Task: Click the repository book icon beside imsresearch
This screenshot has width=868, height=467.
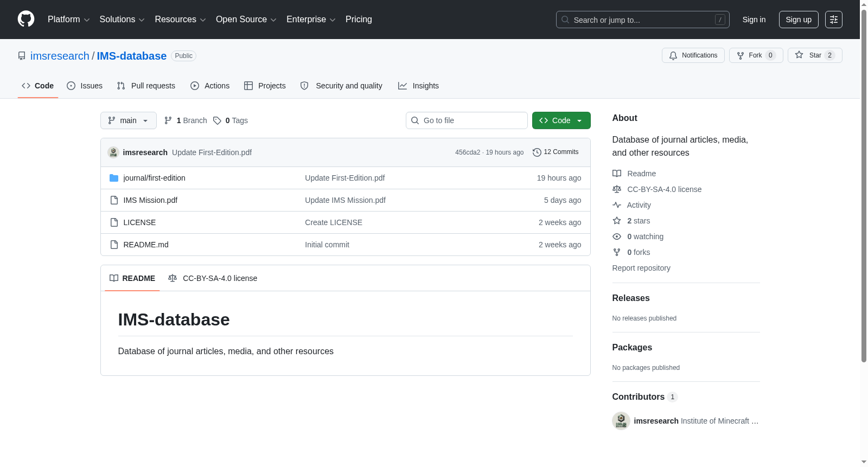Action: (x=22, y=56)
